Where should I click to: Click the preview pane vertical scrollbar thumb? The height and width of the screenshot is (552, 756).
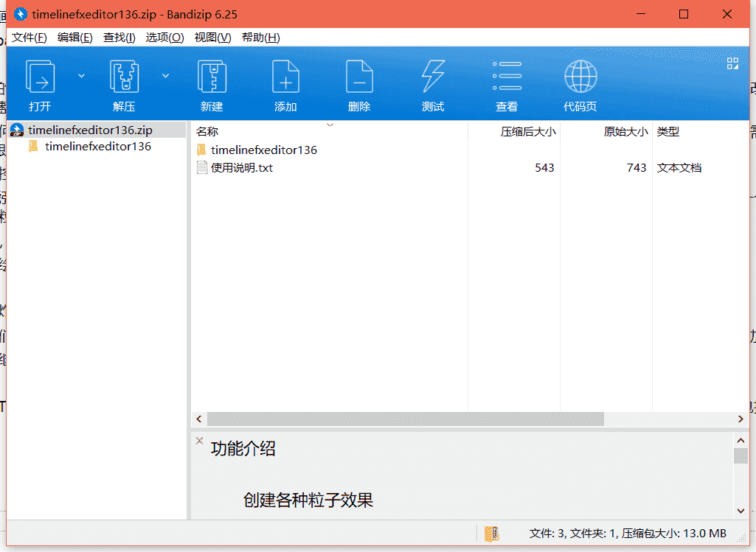click(x=741, y=455)
